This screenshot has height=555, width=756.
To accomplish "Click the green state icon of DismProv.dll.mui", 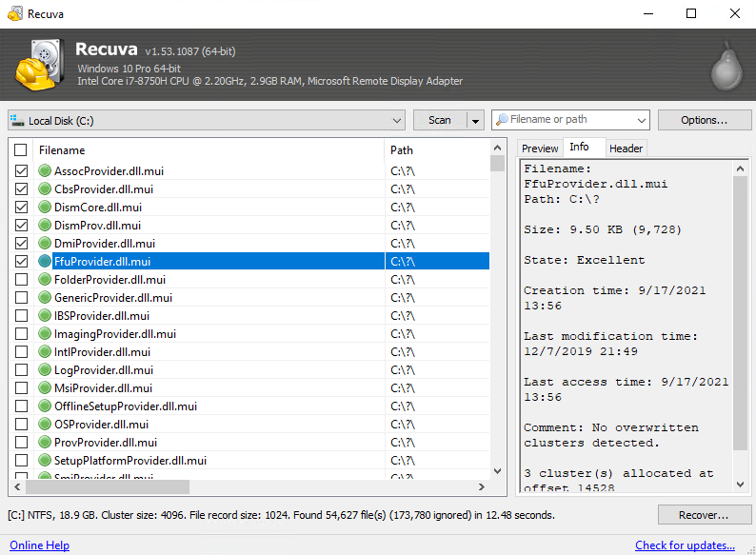I will point(45,226).
